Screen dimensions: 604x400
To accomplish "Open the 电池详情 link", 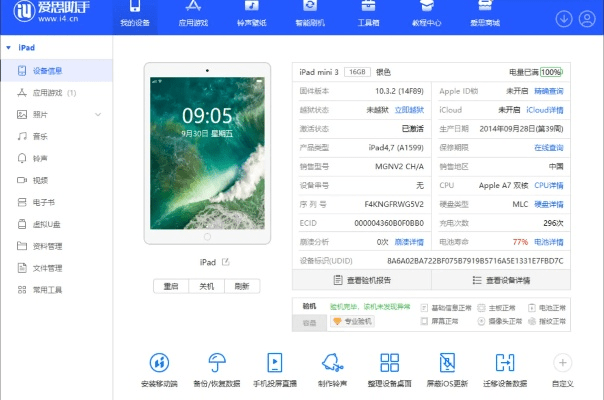I will [549, 242].
